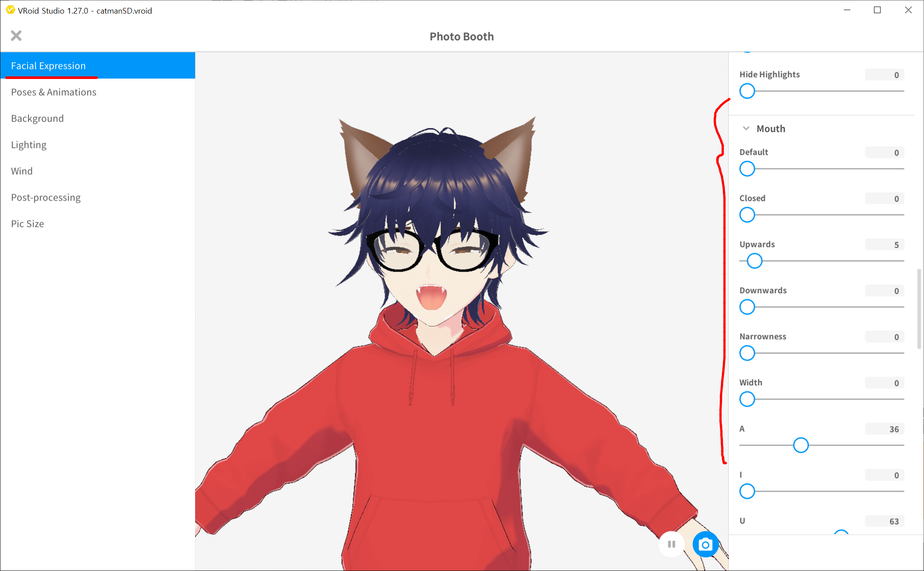This screenshot has height=571, width=924.
Task: Collapse the Mouth section chevron
Action: pos(746,129)
